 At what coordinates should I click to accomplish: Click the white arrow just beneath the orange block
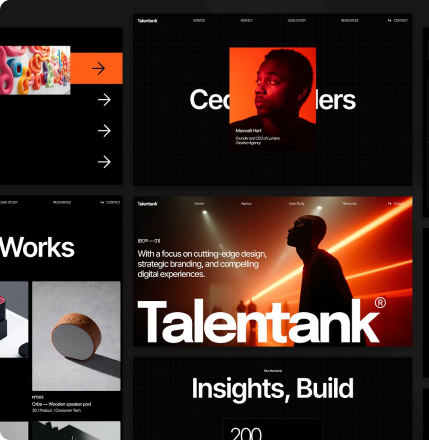click(104, 99)
